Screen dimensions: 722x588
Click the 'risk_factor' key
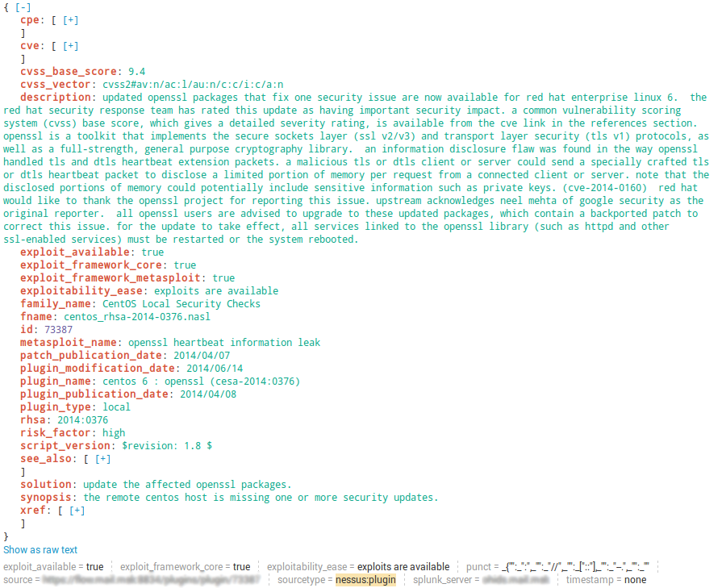coord(55,432)
